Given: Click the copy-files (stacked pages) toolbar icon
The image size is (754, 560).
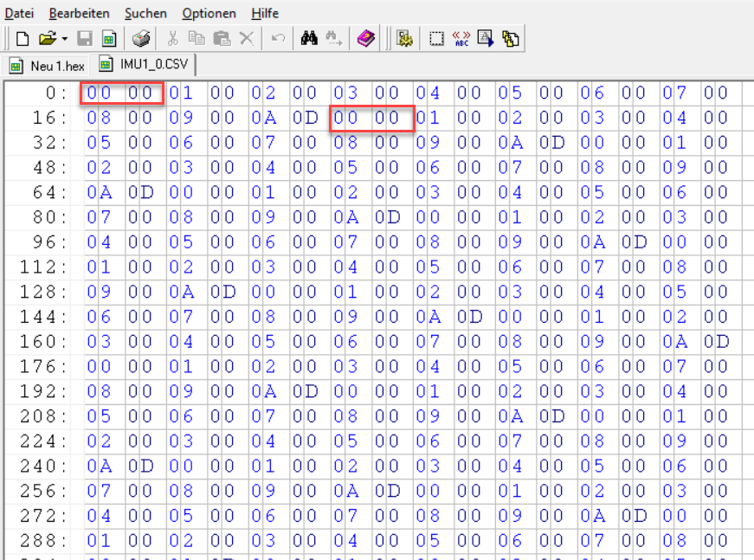Looking at the screenshot, I should point(510,38).
